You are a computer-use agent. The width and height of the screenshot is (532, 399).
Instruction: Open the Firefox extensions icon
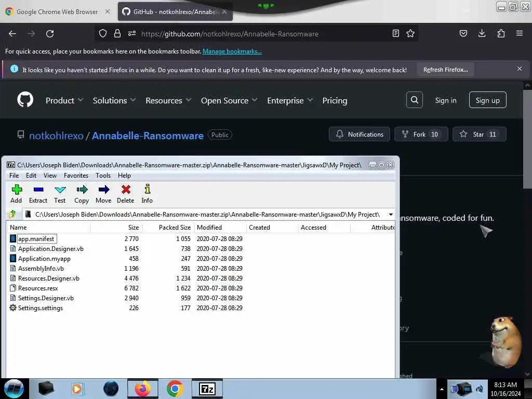[501, 33]
